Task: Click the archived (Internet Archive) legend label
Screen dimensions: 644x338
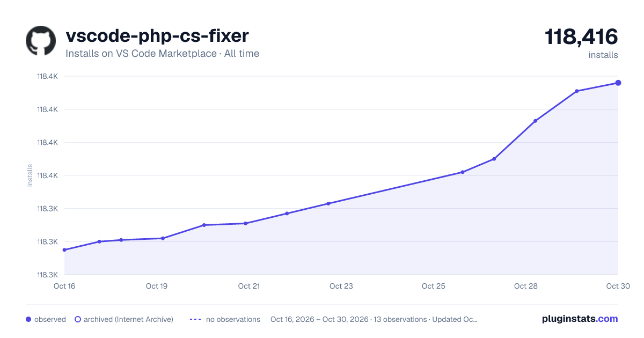Action: point(128,319)
